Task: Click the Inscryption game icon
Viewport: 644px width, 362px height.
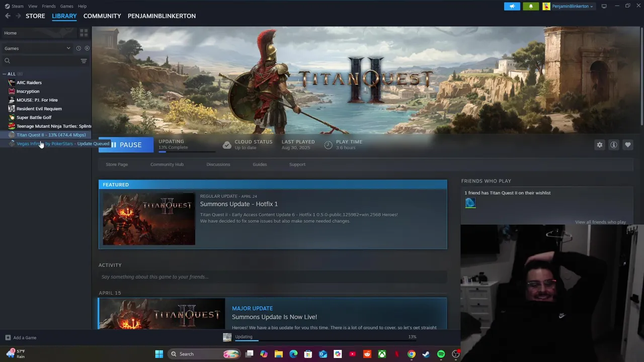Action: click(x=12, y=92)
